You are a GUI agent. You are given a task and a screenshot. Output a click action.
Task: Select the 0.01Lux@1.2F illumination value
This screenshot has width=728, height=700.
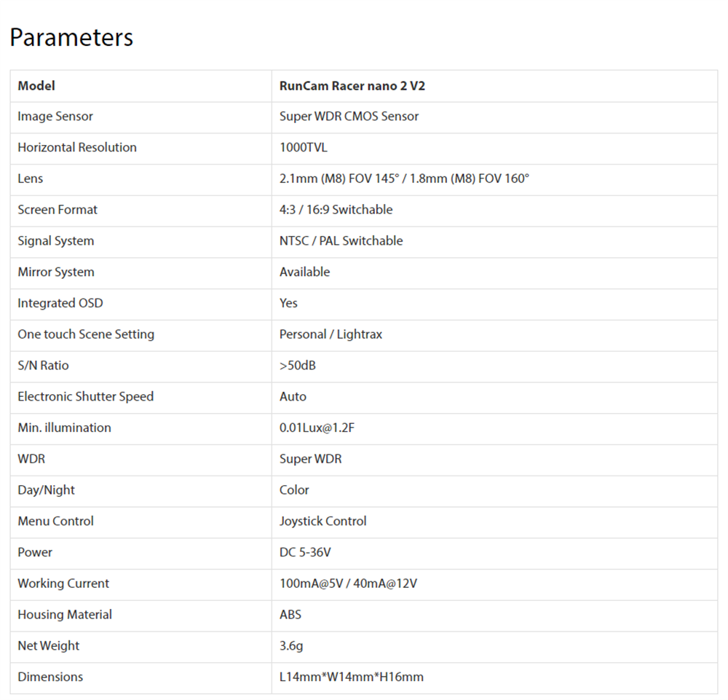(317, 428)
